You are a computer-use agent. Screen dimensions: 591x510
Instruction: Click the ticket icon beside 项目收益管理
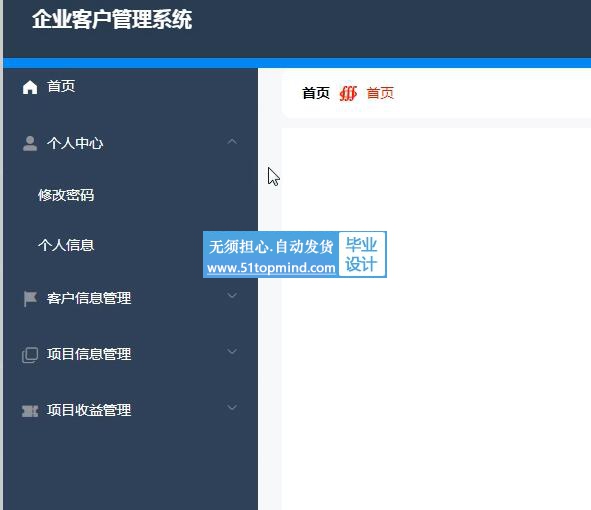(30, 411)
